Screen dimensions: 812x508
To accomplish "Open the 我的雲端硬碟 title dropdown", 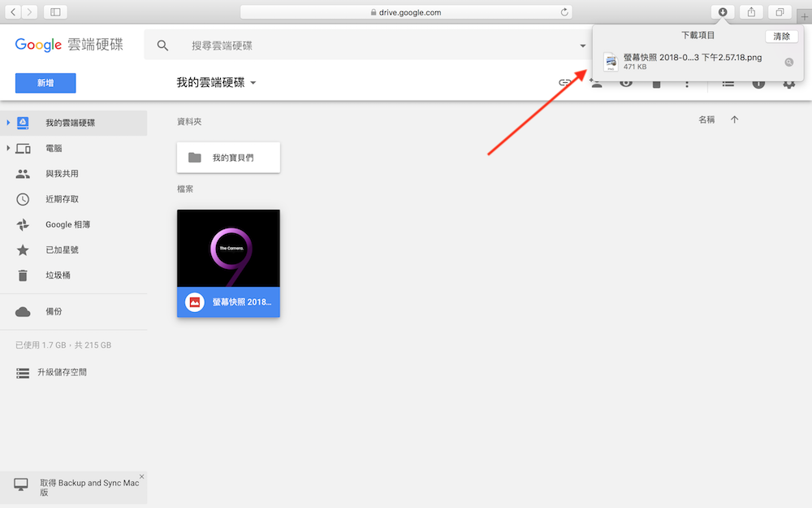I will [x=217, y=82].
